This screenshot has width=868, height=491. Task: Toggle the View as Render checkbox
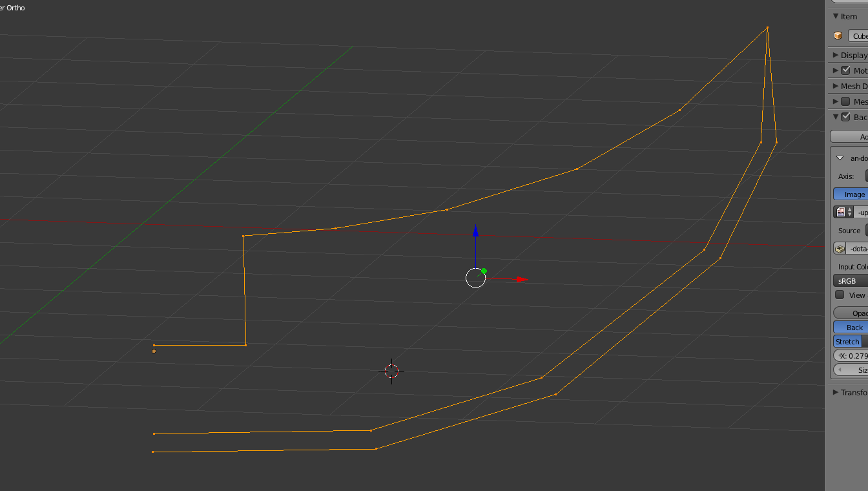(x=840, y=295)
